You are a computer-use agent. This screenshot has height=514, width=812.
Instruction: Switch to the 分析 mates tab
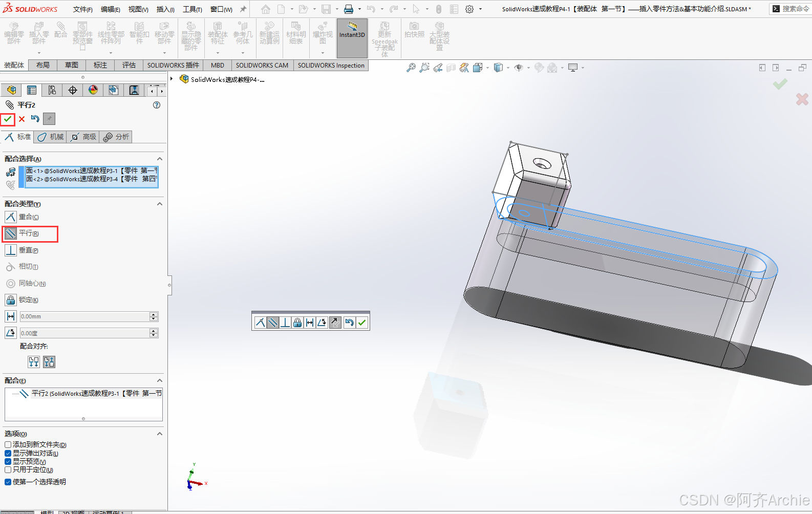pyautogui.click(x=116, y=137)
